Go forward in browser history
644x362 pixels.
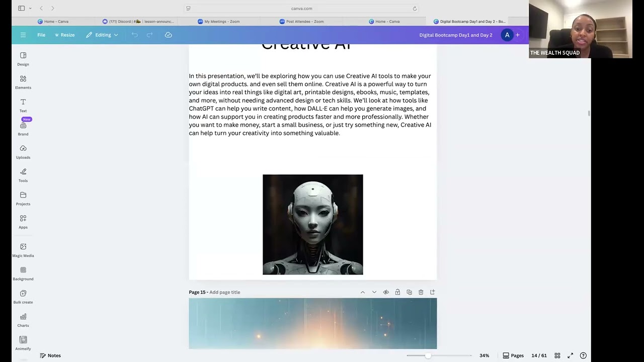[x=52, y=8]
